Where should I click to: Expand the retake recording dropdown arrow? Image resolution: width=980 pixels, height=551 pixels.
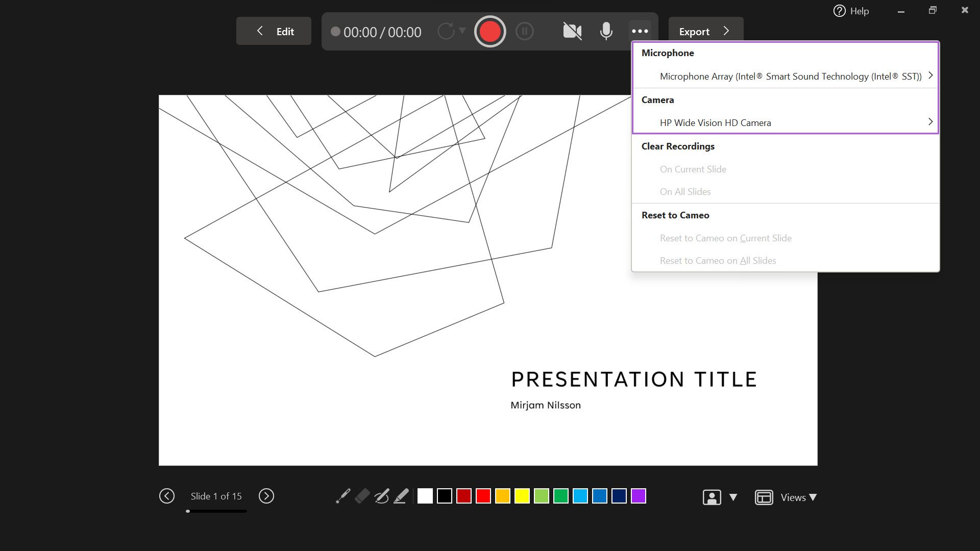pyautogui.click(x=462, y=31)
